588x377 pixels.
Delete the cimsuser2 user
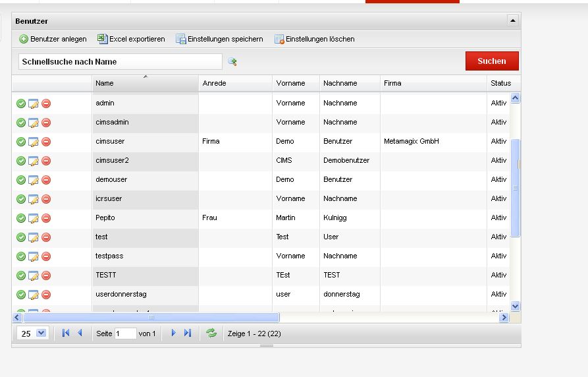tap(46, 161)
